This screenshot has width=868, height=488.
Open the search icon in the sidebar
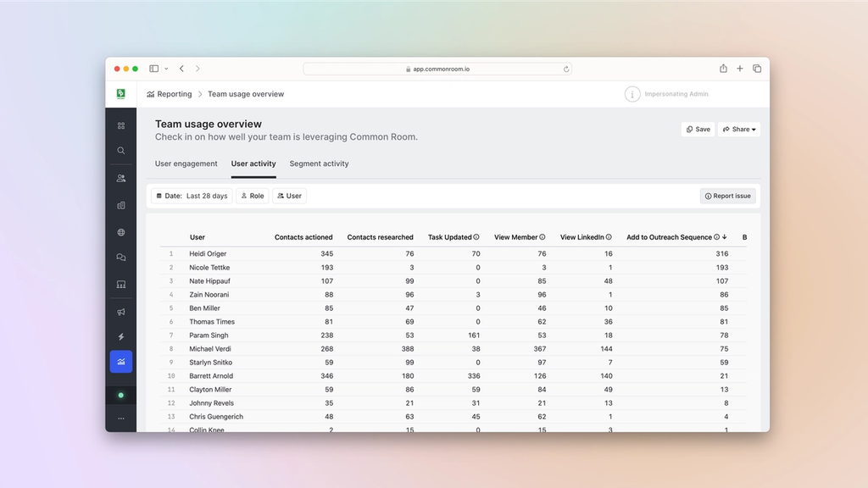(120, 151)
